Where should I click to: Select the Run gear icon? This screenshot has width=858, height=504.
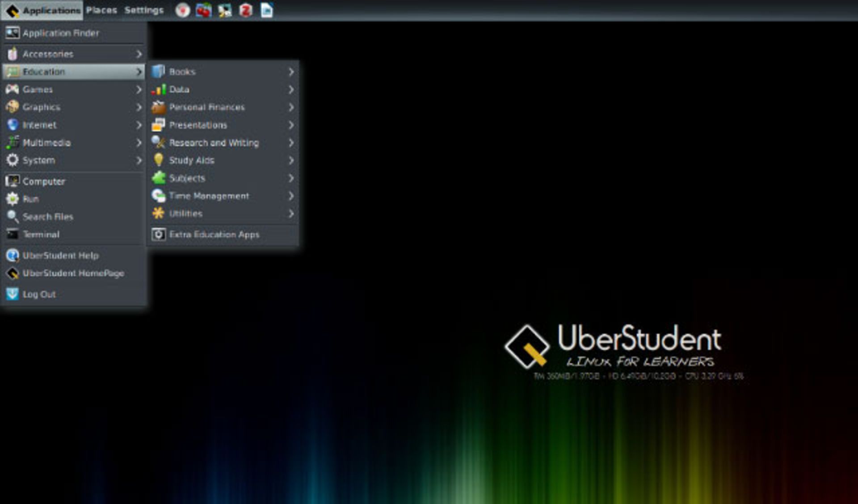13,199
